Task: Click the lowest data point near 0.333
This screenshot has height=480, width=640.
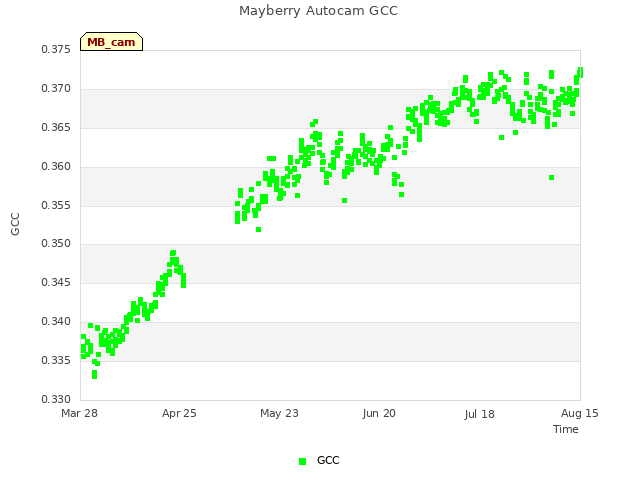Action: (x=94, y=375)
